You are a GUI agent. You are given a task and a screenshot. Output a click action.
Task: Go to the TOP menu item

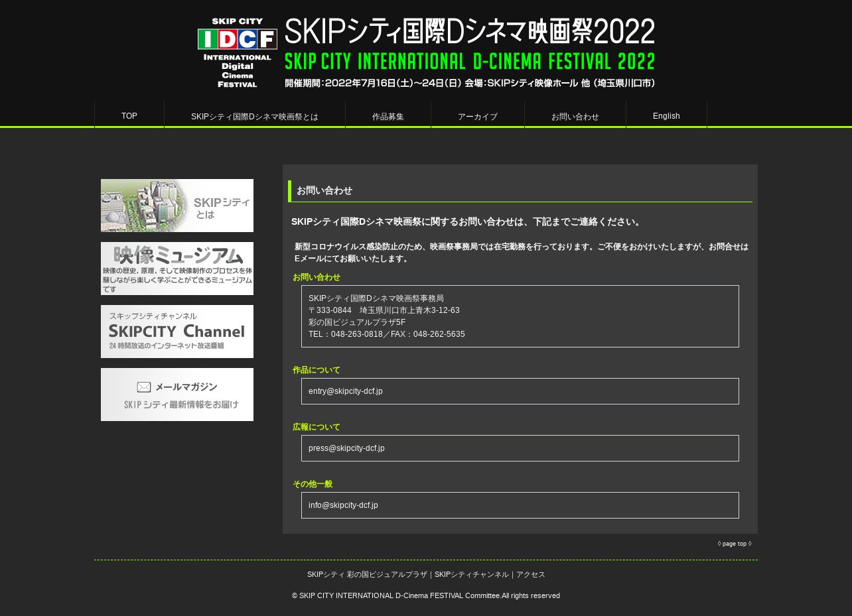pyautogui.click(x=129, y=116)
